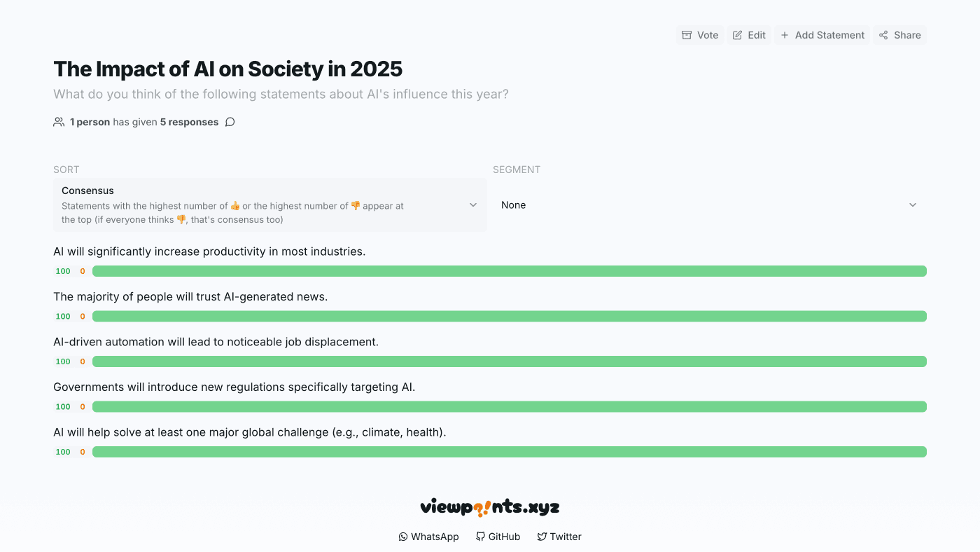The width and height of the screenshot is (980, 552).
Task: Open the viewpoints.xyz logo link
Action: (489, 506)
